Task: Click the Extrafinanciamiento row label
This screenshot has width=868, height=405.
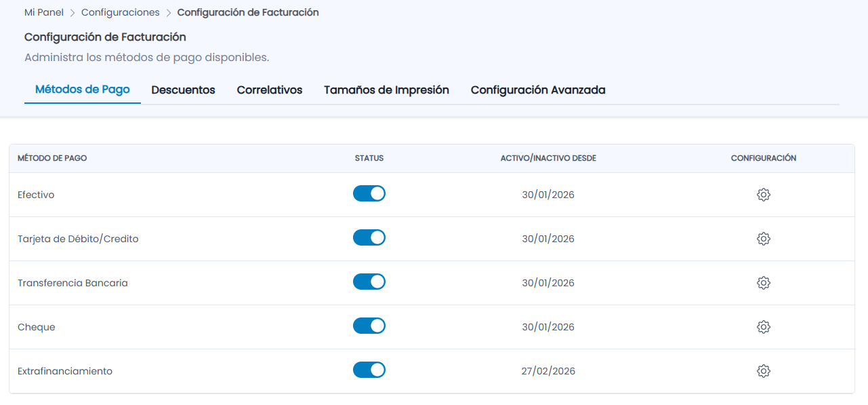Action: click(x=65, y=371)
